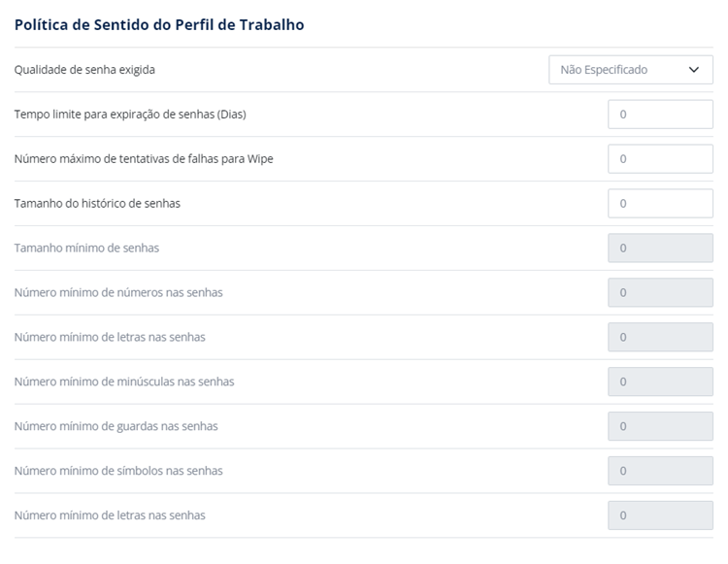Focus the Tempo limite para expiração input field
Viewport: 728px width, 564px height.
tap(660, 115)
